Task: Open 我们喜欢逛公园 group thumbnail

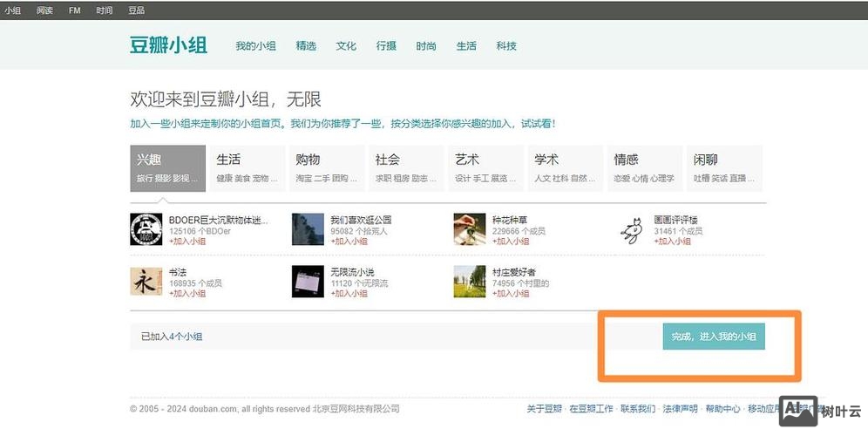Action: click(308, 229)
